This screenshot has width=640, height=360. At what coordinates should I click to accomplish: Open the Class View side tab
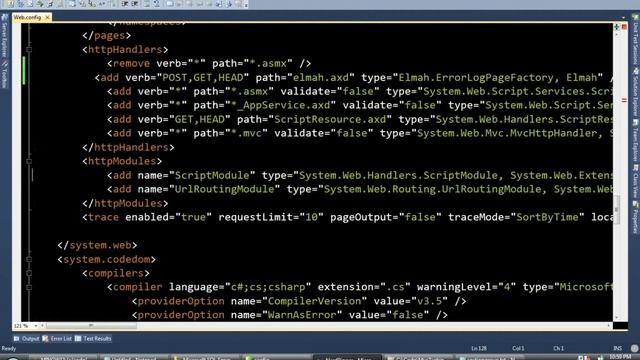coord(636,181)
